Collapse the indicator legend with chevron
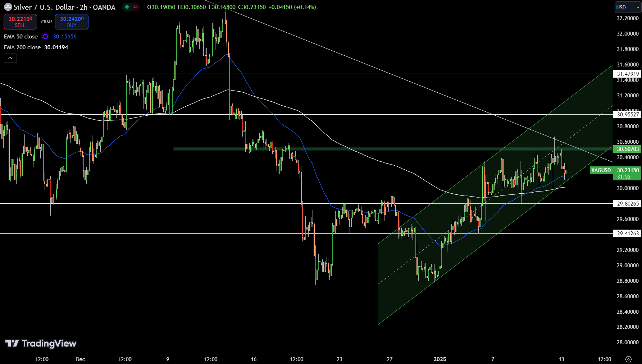 (10, 58)
